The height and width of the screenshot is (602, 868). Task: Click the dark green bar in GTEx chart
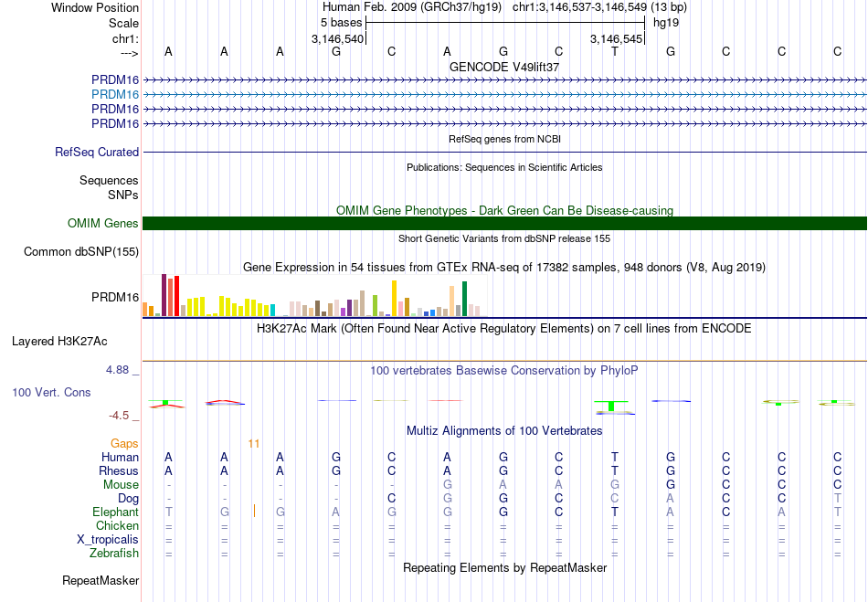pos(464,299)
